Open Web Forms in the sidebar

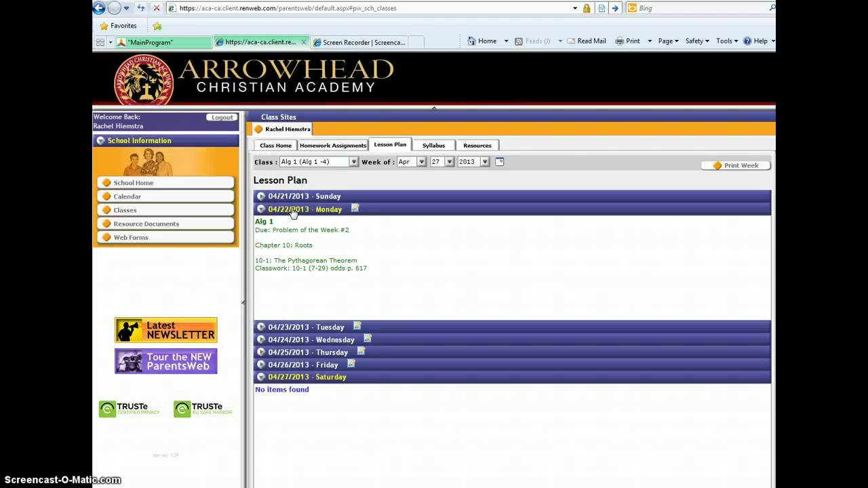(x=166, y=237)
